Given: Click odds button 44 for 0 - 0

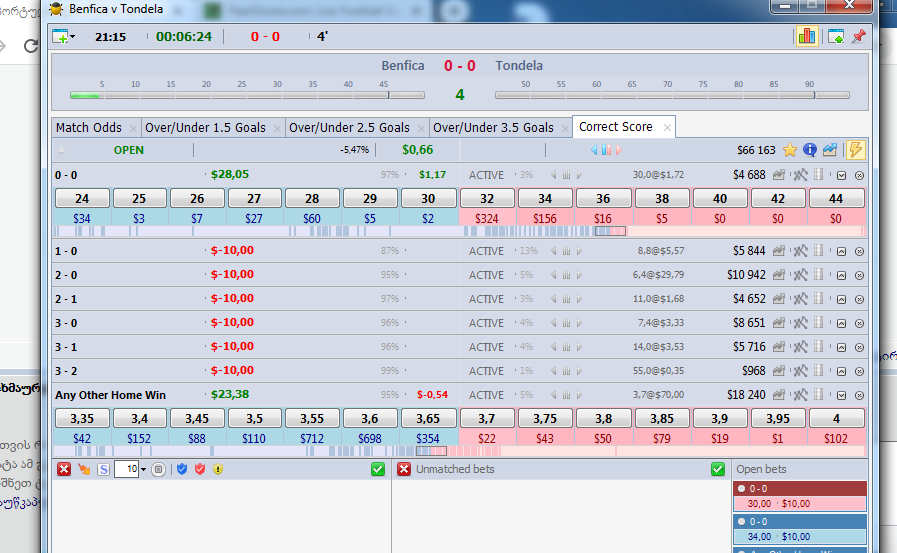Looking at the screenshot, I should pos(836,198).
